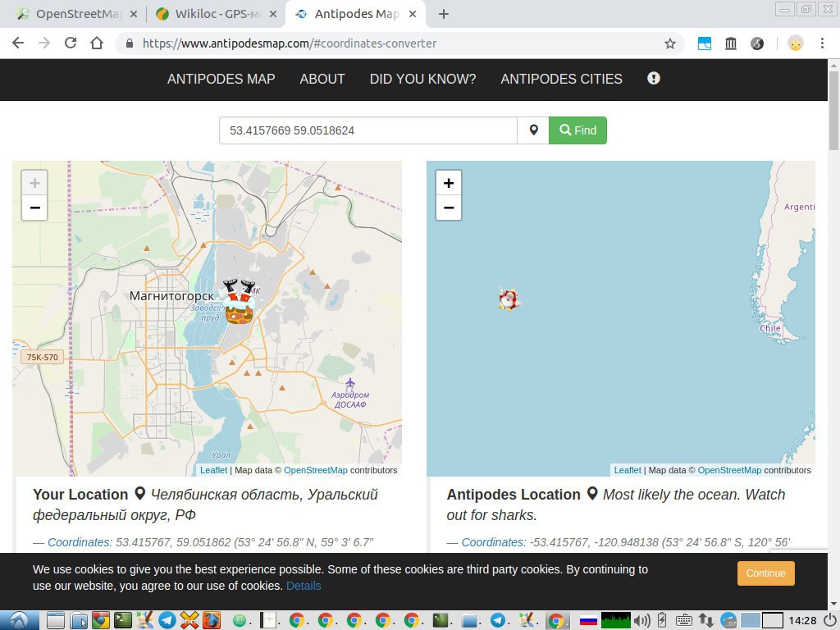Open the terminal launcher in taskbar
The image size is (840, 630).
pyautogui.click(x=123, y=620)
